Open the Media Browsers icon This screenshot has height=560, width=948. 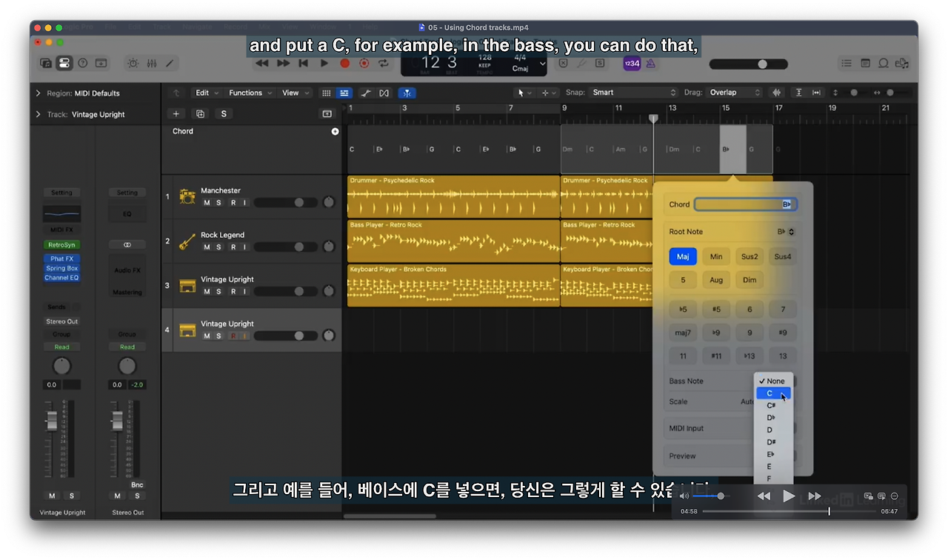click(901, 64)
